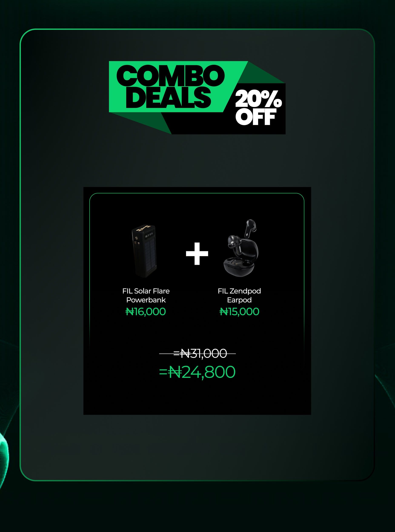Click the OFF text in the black badge
The image size is (395, 532).
coord(256,117)
